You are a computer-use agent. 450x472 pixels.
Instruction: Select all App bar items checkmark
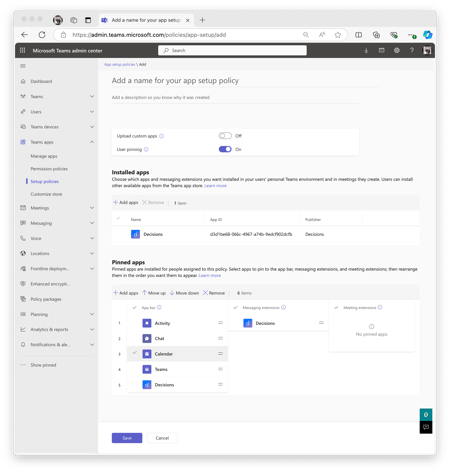tap(135, 307)
